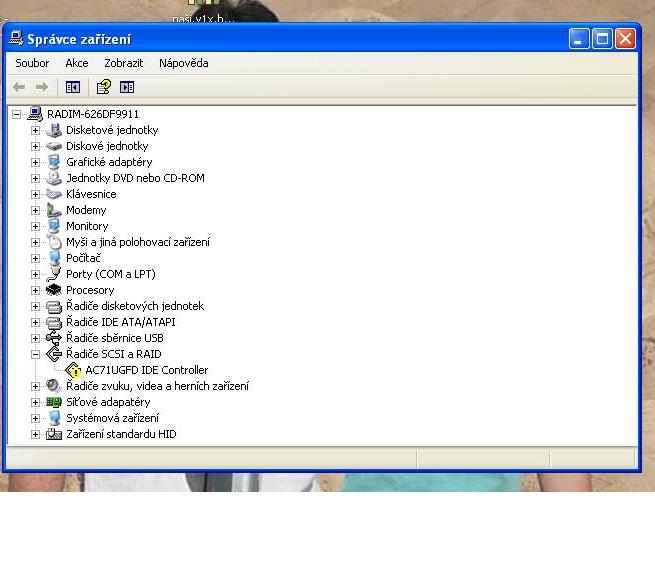Click the chip icon for Procesory

pos(54,290)
